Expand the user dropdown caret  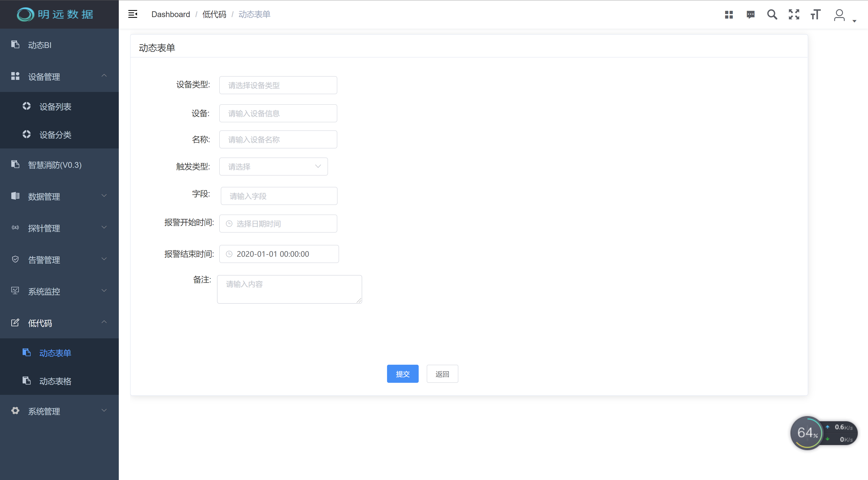pyautogui.click(x=854, y=21)
